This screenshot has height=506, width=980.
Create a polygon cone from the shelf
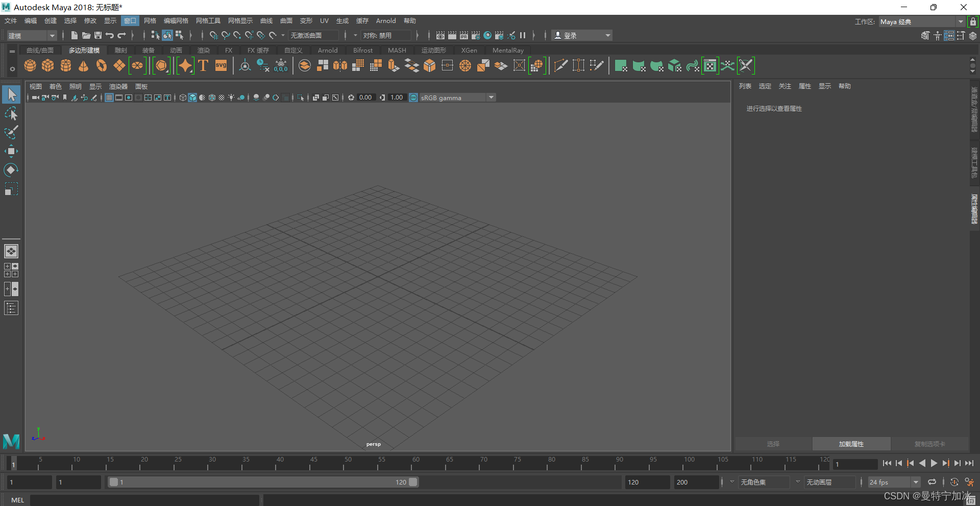click(x=83, y=65)
